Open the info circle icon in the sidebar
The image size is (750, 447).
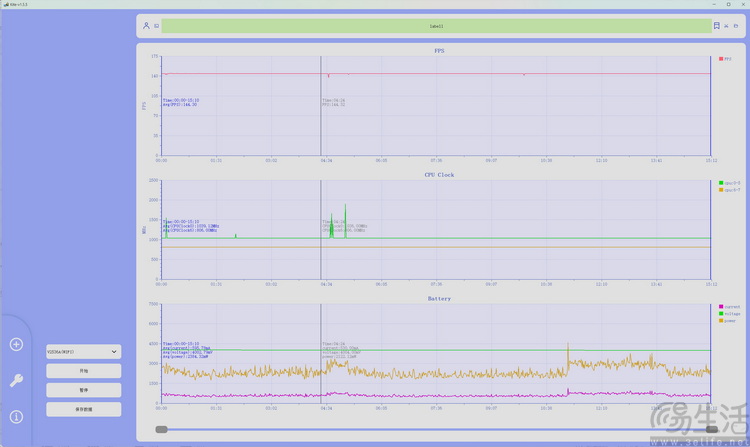[x=16, y=417]
